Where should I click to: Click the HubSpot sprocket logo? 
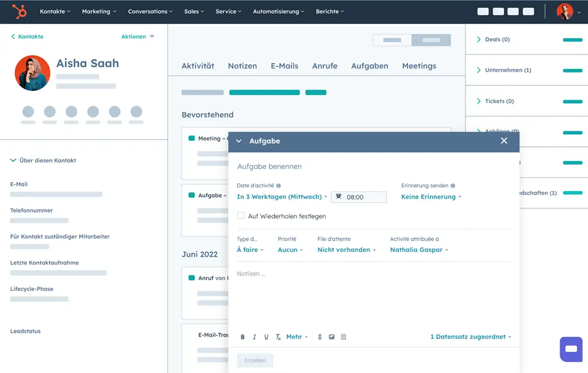19,11
